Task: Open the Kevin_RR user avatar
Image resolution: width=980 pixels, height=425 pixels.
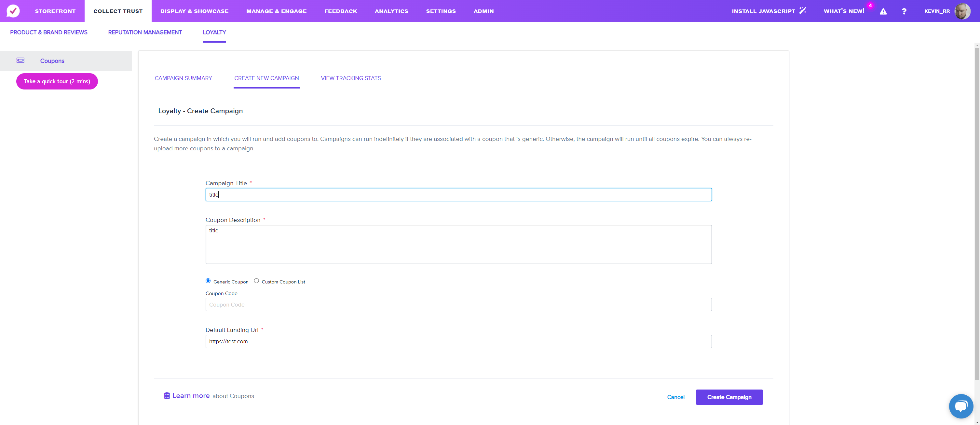Action: point(962,11)
